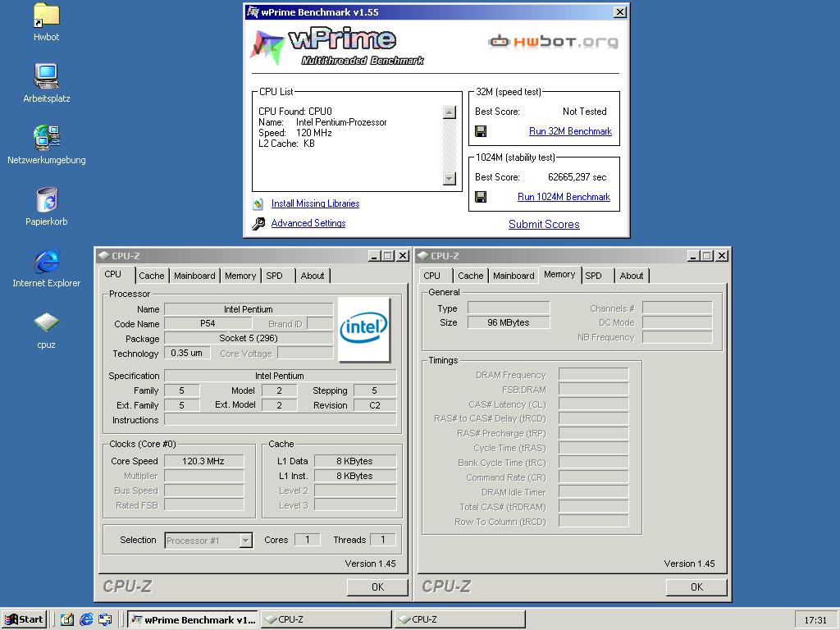Click the Show Desktop quick launch icon
Viewport: 840px width, 630px height.
(66, 619)
